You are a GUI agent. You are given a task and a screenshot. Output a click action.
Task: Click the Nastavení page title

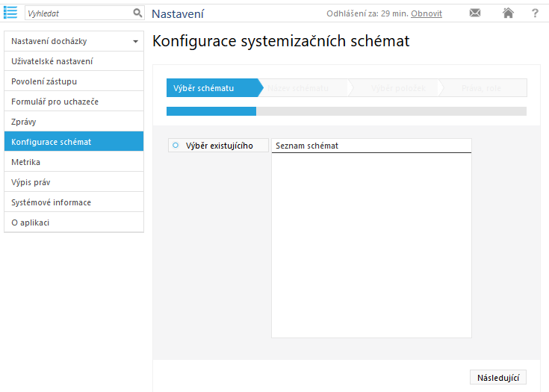tap(178, 13)
